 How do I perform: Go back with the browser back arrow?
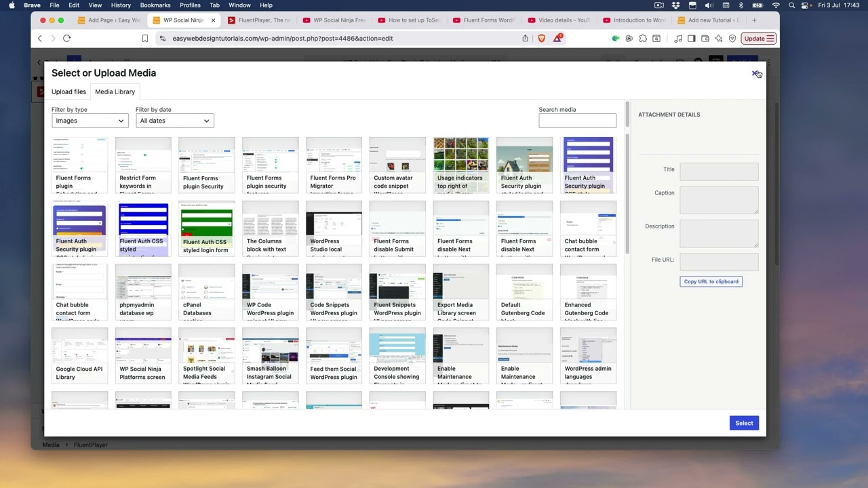[40, 39]
